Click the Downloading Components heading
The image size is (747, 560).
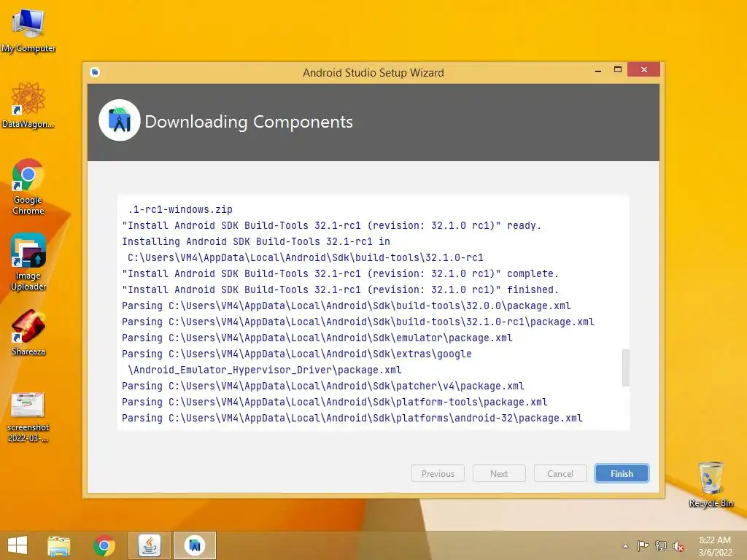[249, 122]
